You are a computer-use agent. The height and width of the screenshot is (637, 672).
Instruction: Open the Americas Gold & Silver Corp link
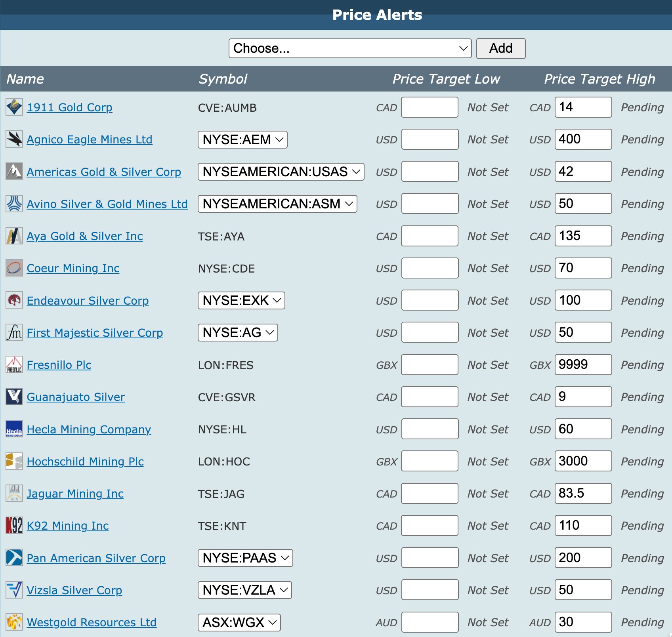click(x=104, y=172)
